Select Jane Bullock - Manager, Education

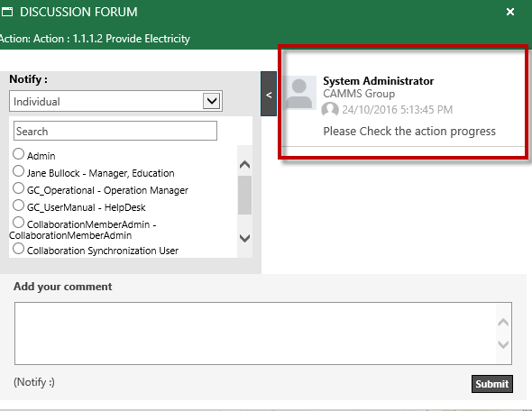(x=18, y=171)
